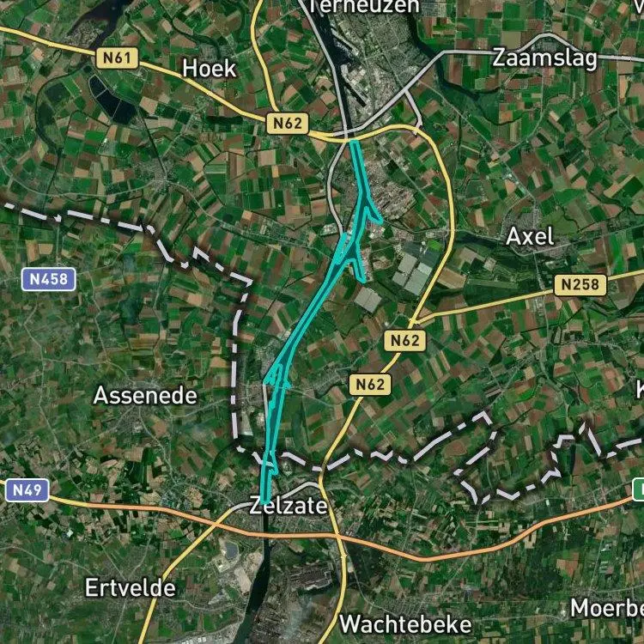Click the N62 shield beside N258 junction
The height and width of the screenshot is (644, 644).
[x=404, y=341]
